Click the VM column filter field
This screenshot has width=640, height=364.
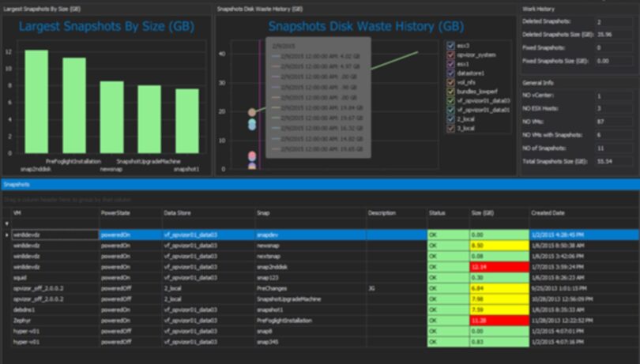55,223
